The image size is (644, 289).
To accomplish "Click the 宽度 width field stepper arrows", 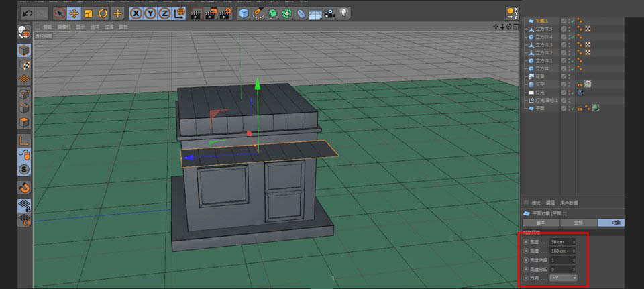I will tap(574, 241).
